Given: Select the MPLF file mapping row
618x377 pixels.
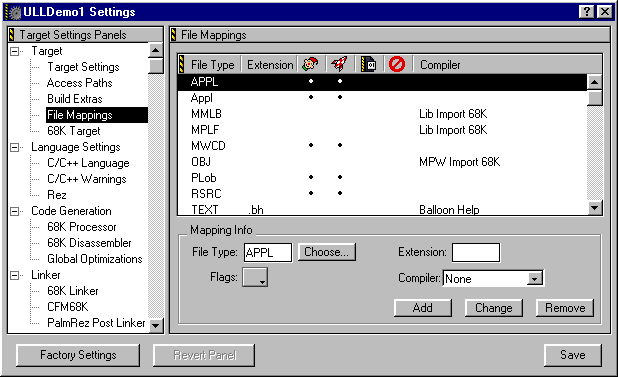Looking at the screenshot, I should click(382, 130).
